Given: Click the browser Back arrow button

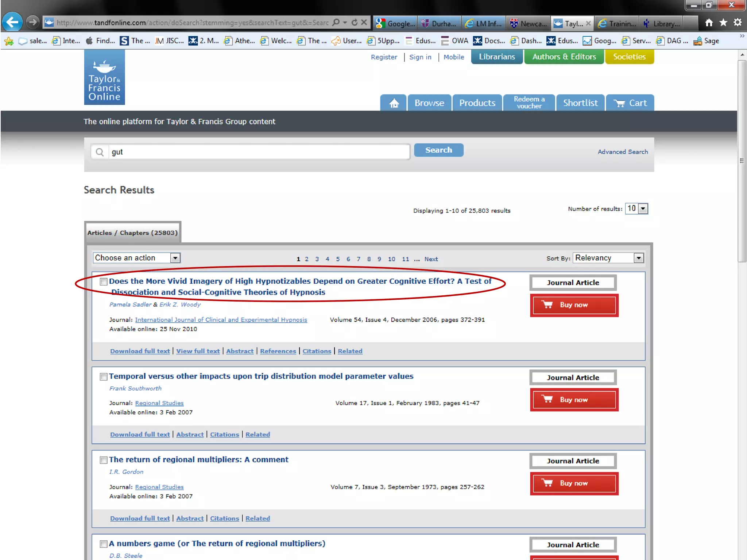Looking at the screenshot, I should 12,23.
